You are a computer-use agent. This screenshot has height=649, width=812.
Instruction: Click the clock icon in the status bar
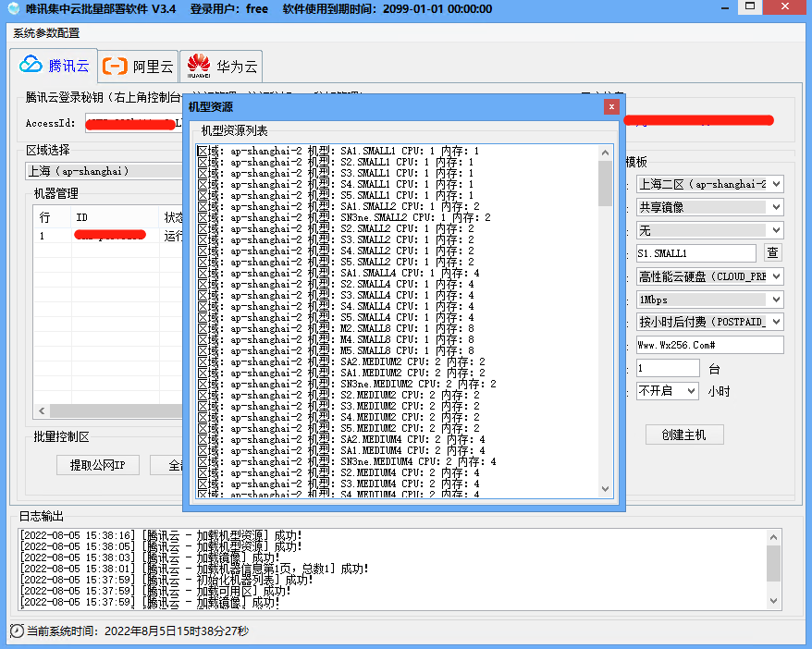pyautogui.click(x=17, y=631)
